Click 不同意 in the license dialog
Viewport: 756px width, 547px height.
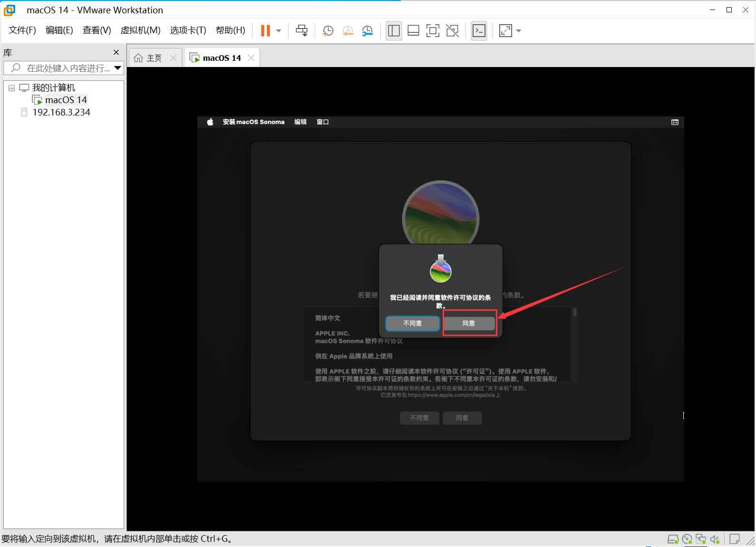pos(412,323)
